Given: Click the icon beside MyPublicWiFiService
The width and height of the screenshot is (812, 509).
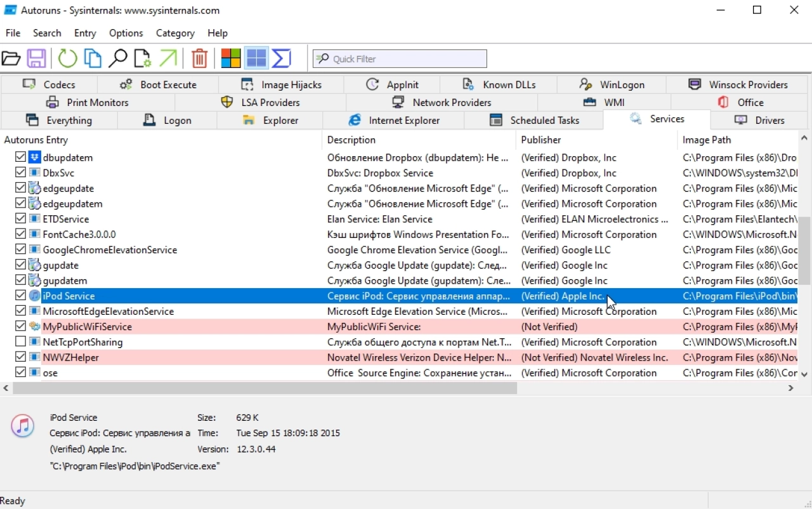Looking at the screenshot, I should [x=34, y=327].
